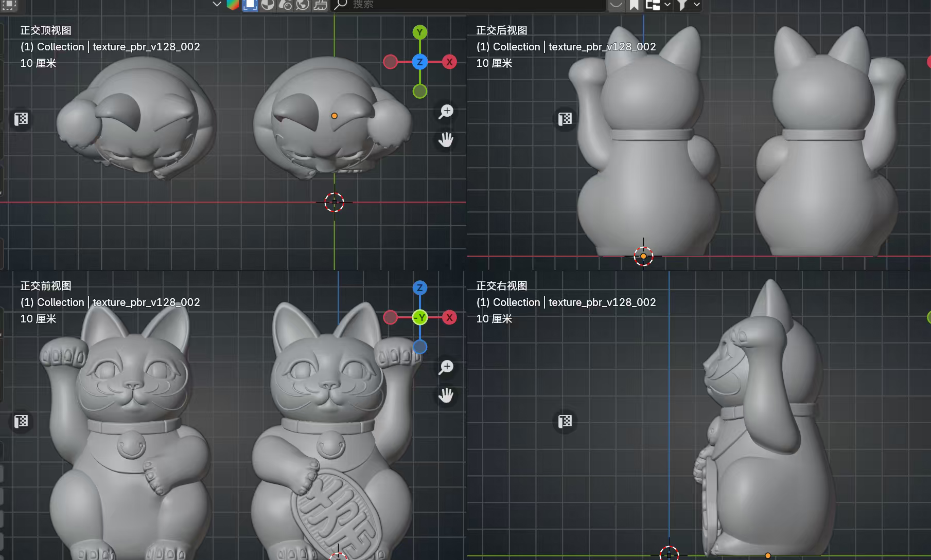Switch to Rendered viewport shading globe icon

tap(302, 5)
